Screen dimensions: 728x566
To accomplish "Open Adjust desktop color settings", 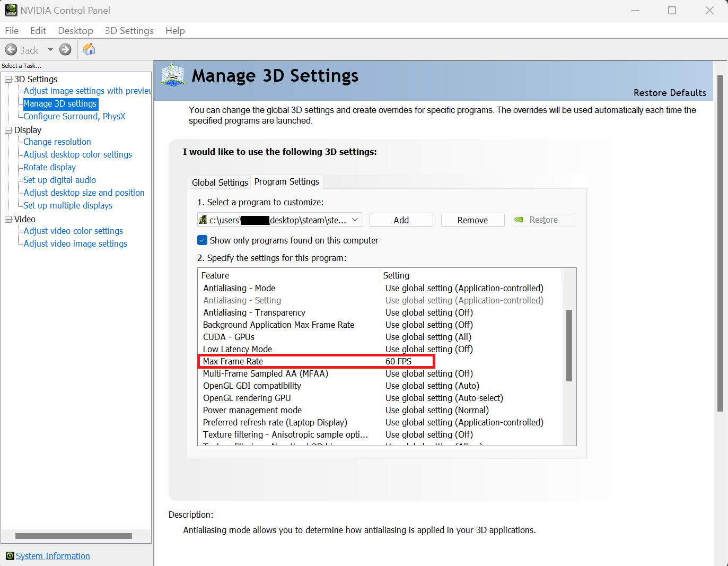I will [78, 154].
